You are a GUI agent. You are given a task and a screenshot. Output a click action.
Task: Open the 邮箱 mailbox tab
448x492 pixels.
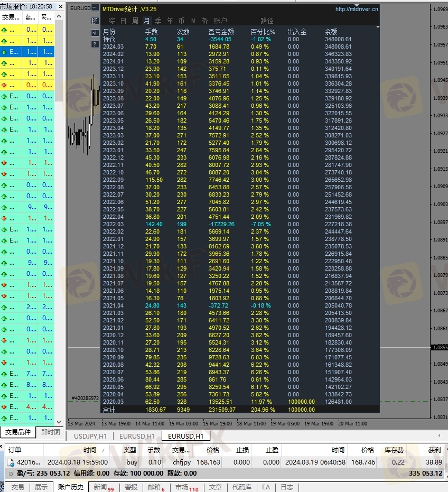click(156, 487)
